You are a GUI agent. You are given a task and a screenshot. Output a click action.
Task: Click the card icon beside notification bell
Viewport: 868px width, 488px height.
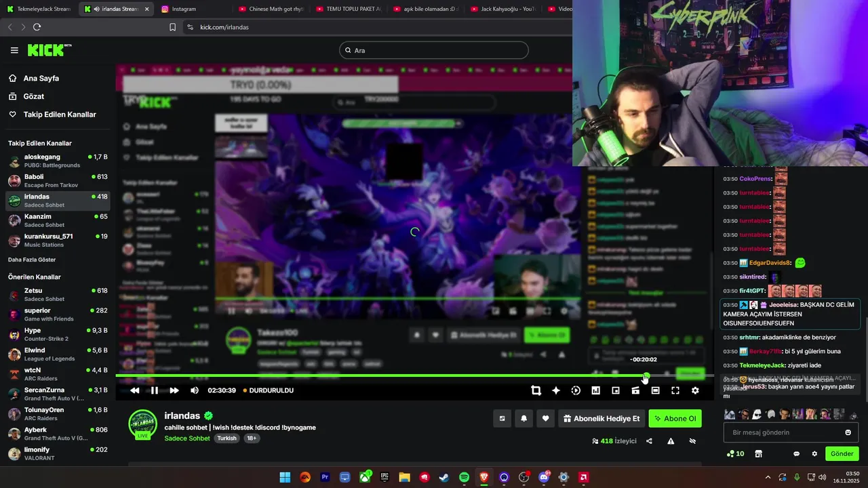(502, 419)
